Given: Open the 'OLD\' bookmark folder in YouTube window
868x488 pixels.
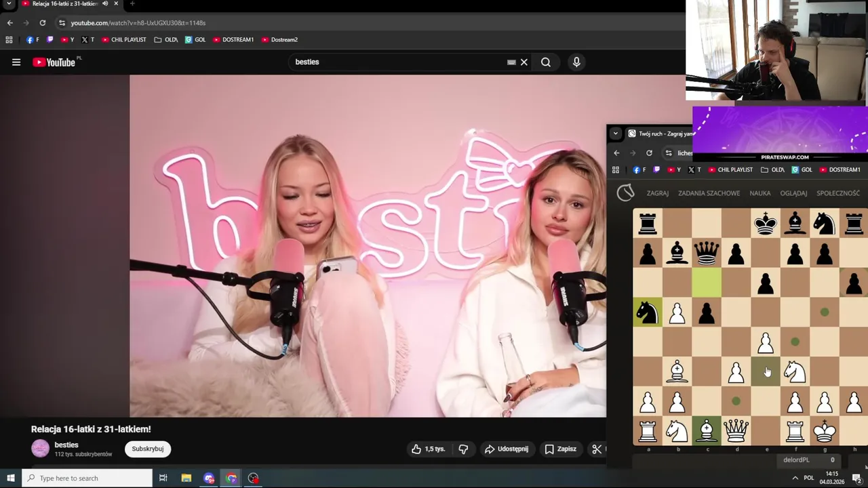Looking at the screenshot, I should (166, 40).
